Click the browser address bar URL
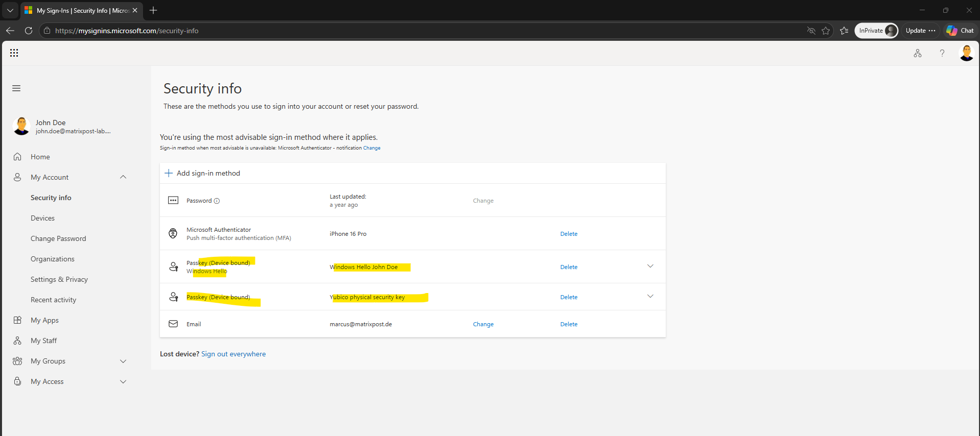The height and width of the screenshot is (436, 980). tap(127, 31)
